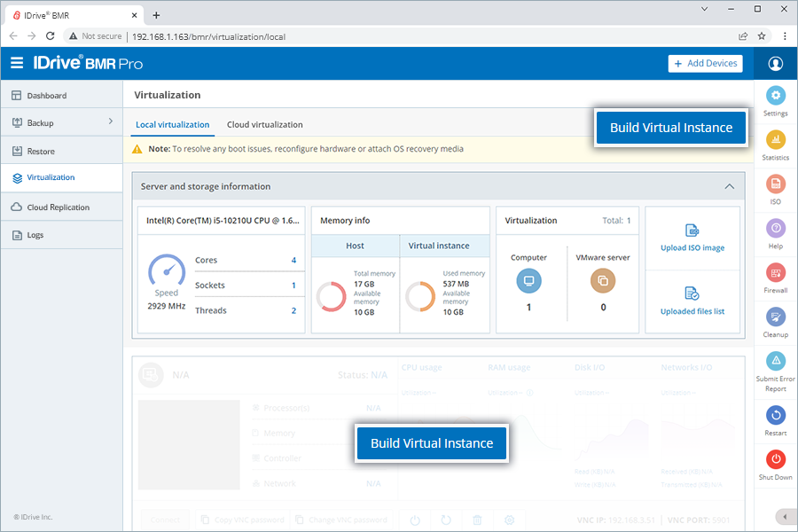Screen dimensions: 798x532
Task: Click the 2929 MHz speed value
Action: pyautogui.click(x=167, y=306)
